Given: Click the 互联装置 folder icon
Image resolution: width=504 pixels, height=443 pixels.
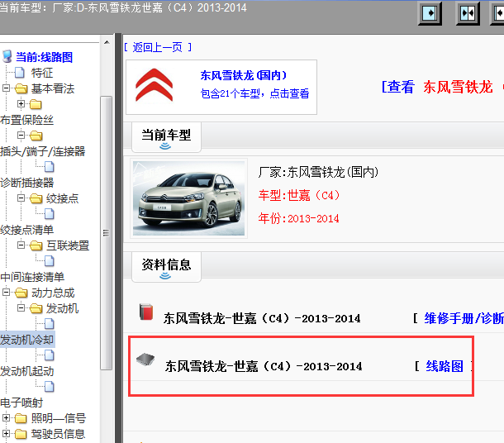Looking at the screenshot, I should click(36, 245).
